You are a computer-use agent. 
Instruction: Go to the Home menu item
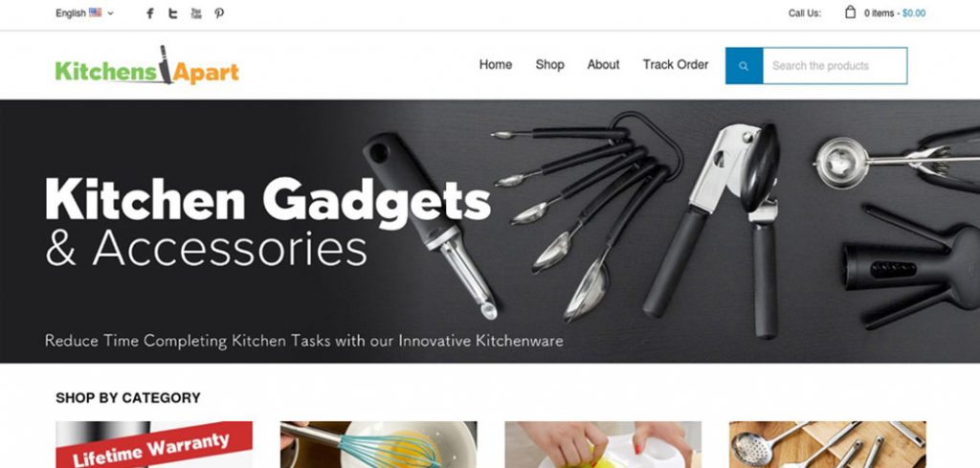click(x=496, y=65)
